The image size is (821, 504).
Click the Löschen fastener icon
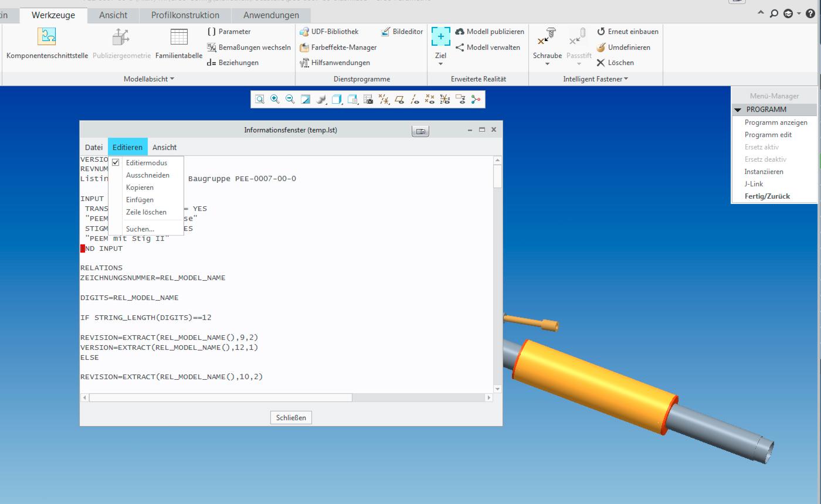click(x=615, y=63)
